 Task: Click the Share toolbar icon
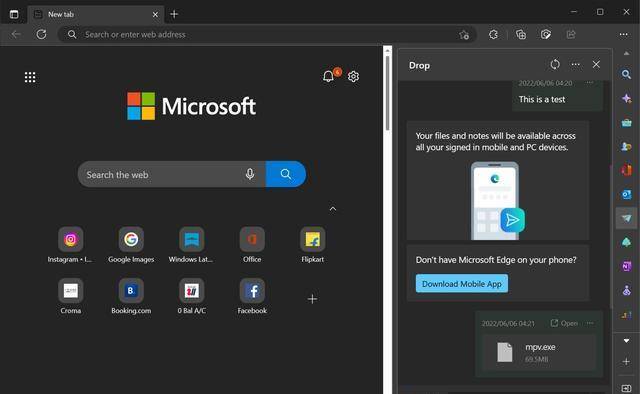pos(571,35)
